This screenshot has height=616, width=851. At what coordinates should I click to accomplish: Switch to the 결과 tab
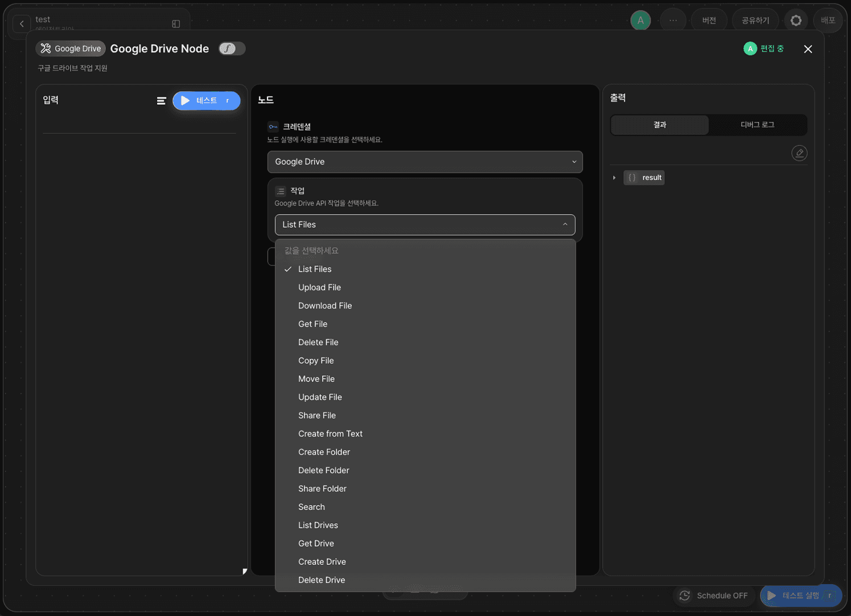(x=660, y=125)
